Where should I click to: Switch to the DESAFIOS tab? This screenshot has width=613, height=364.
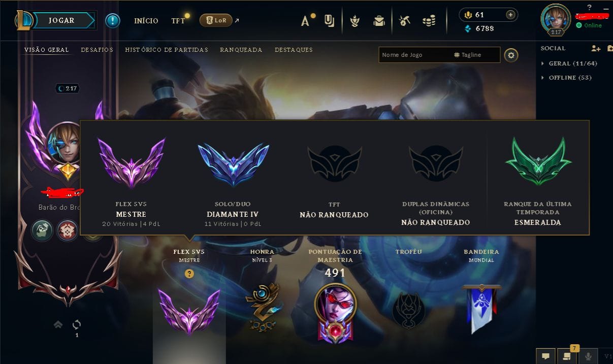coord(97,50)
